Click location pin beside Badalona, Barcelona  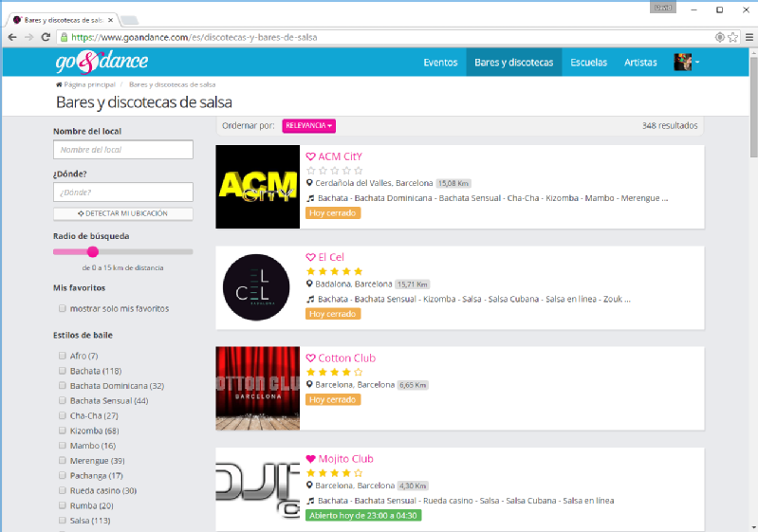tap(310, 284)
